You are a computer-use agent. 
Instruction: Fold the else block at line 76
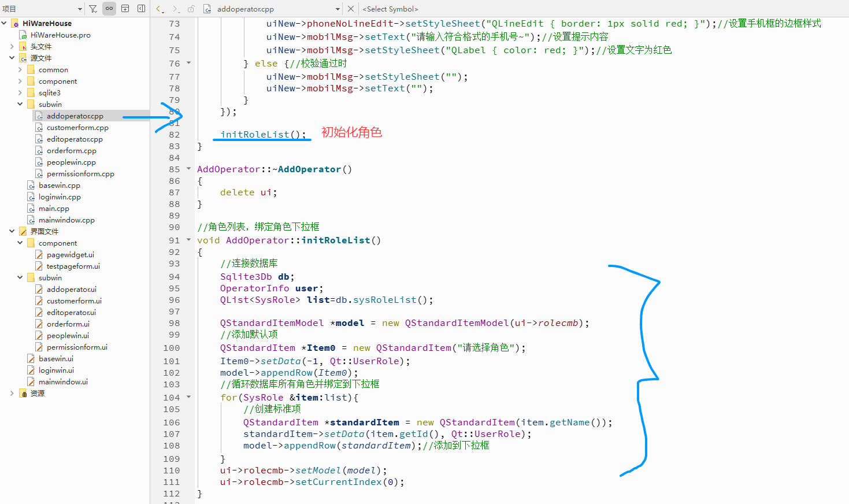[x=188, y=63]
